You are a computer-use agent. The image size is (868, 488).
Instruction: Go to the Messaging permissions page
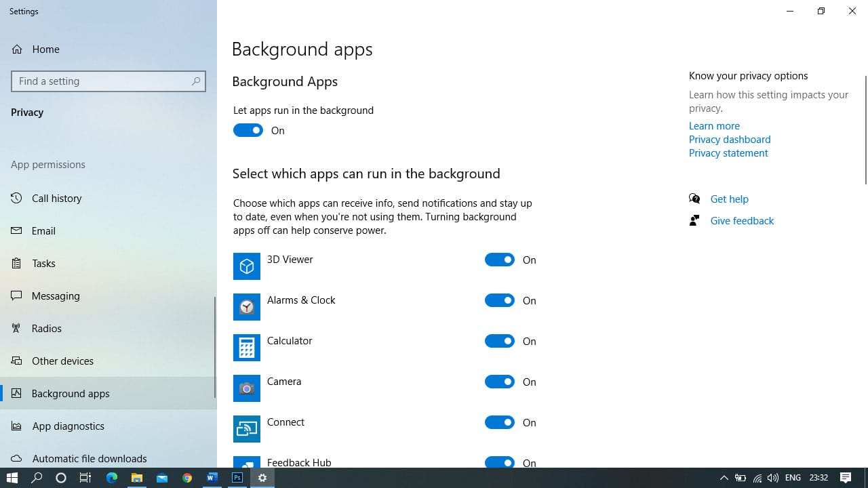point(56,296)
